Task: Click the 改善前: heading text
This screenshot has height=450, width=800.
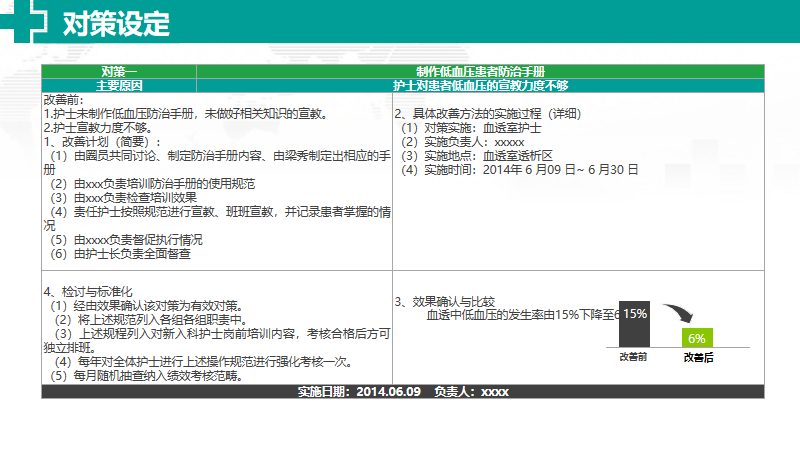Action: [x=63, y=99]
